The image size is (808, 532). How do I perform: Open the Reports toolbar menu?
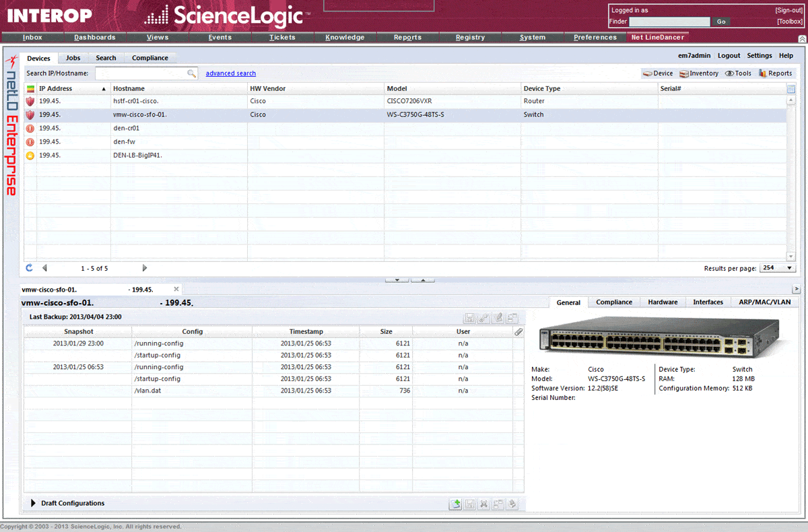point(775,73)
